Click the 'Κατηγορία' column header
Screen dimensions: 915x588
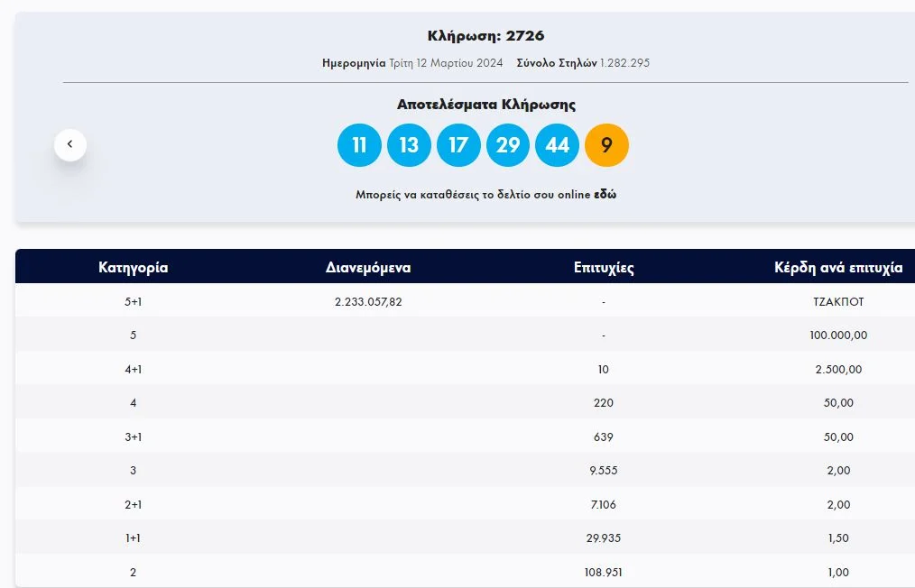[133, 268]
